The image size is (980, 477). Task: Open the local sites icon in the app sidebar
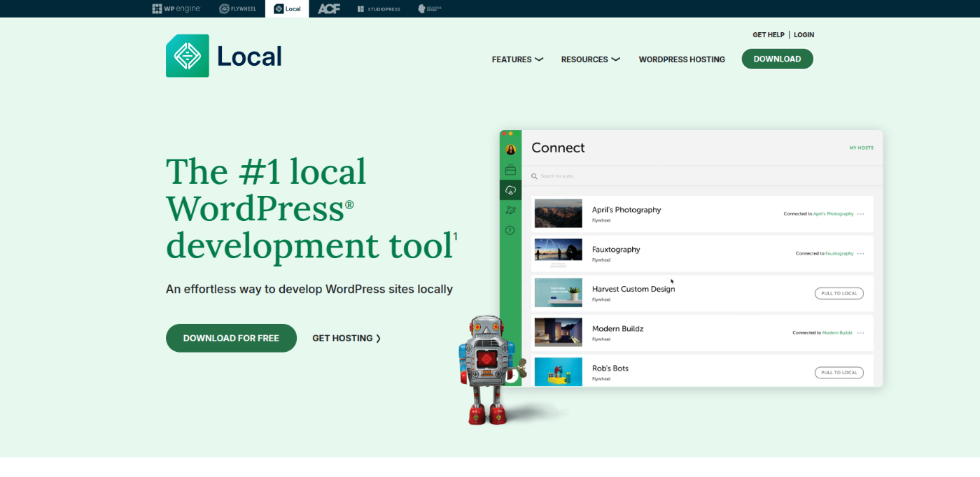click(510, 170)
